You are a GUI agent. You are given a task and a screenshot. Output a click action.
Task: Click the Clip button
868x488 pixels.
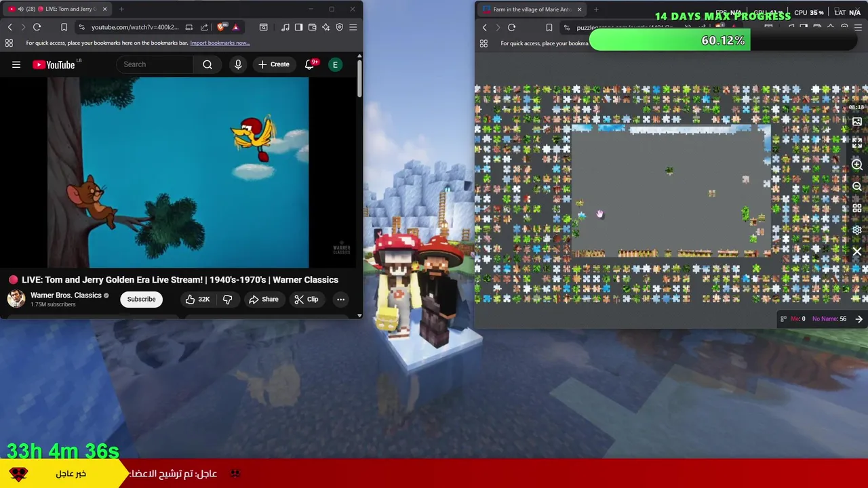coord(306,299)
